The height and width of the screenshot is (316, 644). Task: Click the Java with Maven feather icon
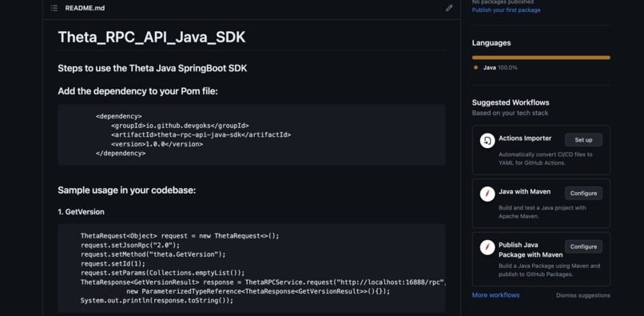(x=487, y=194)
